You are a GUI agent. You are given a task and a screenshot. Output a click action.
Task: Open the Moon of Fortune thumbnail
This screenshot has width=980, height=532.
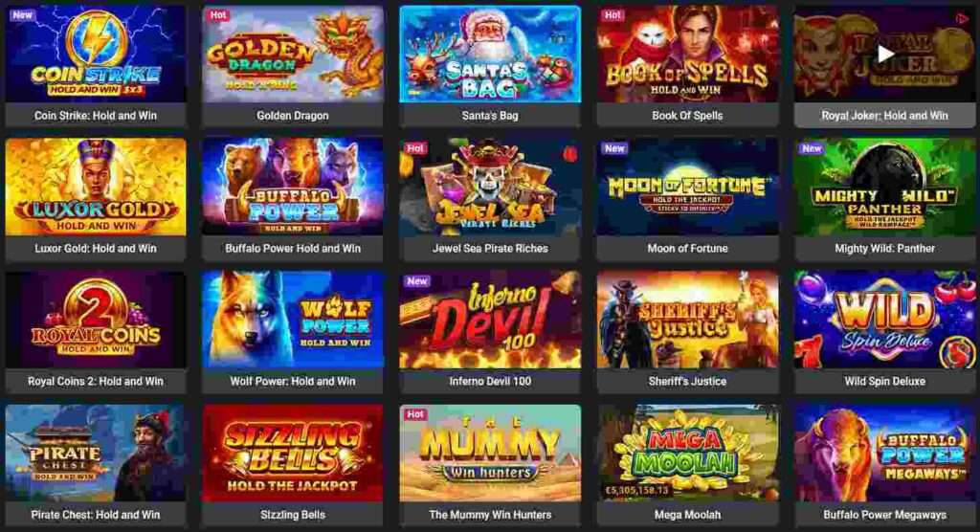coord(687,187)
